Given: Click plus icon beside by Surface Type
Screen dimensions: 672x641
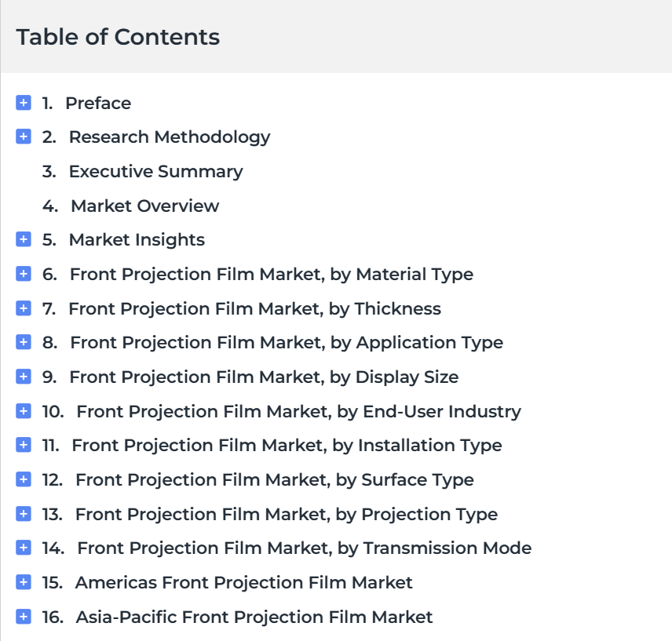Looking at the screenshot, I should pos(24,479).
